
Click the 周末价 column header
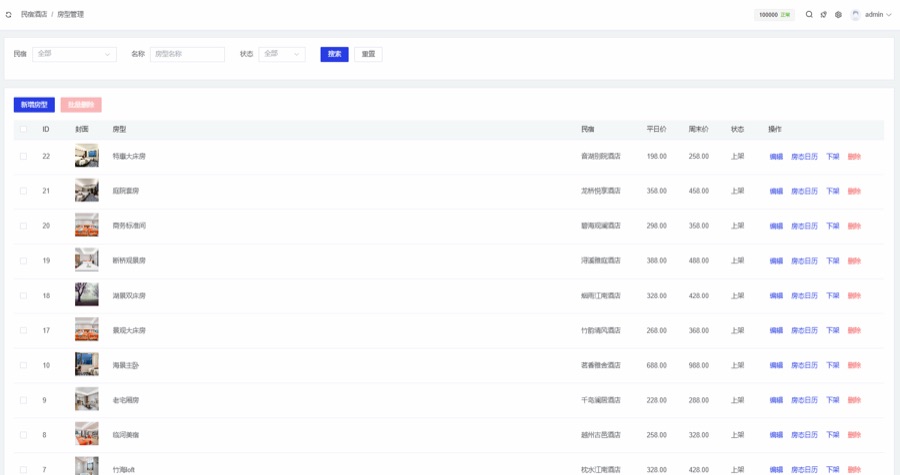pos(698,129)
